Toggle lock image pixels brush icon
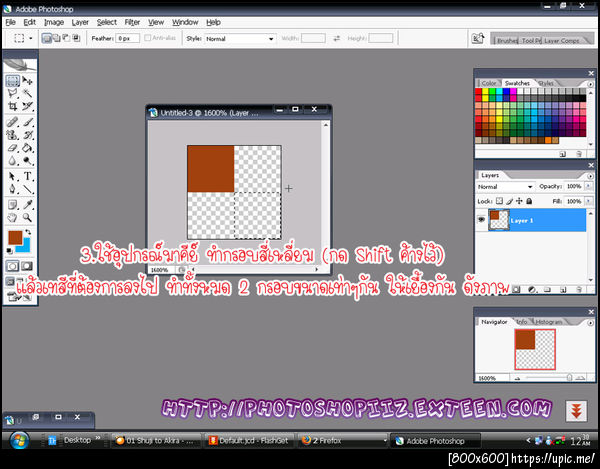Viewport: 600px width, 469px height. pos(509,201)
